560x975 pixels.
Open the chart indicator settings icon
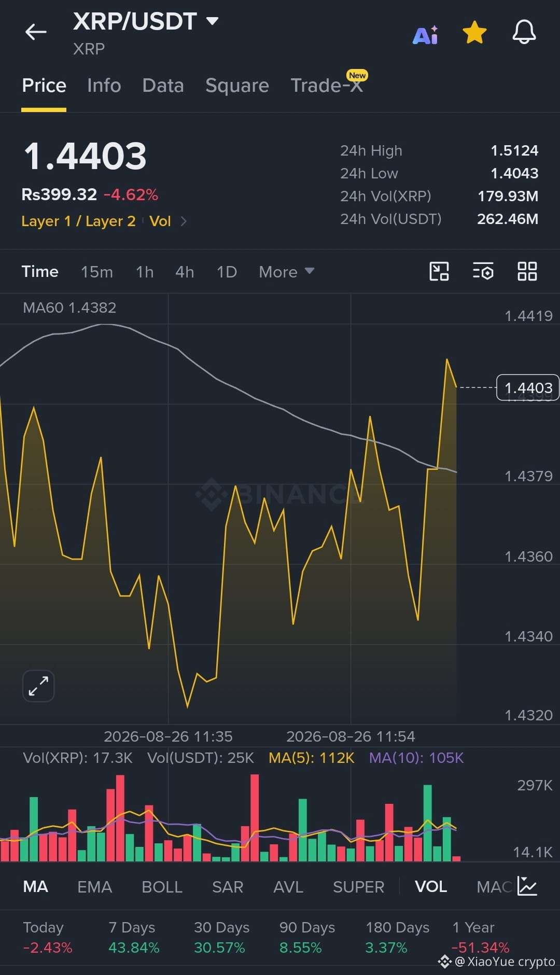pos(483,271)
